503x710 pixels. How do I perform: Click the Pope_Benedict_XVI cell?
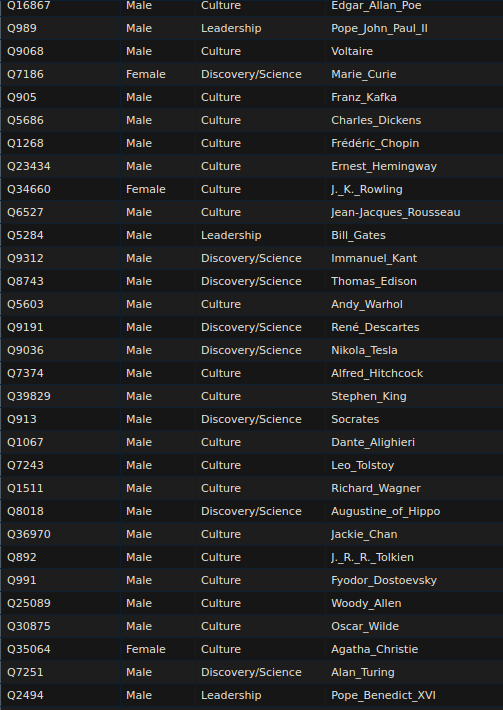[x=414, y=696]
